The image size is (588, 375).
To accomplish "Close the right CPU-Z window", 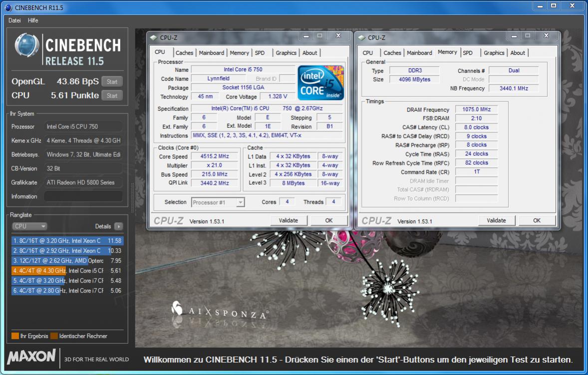I will (547, 36).
